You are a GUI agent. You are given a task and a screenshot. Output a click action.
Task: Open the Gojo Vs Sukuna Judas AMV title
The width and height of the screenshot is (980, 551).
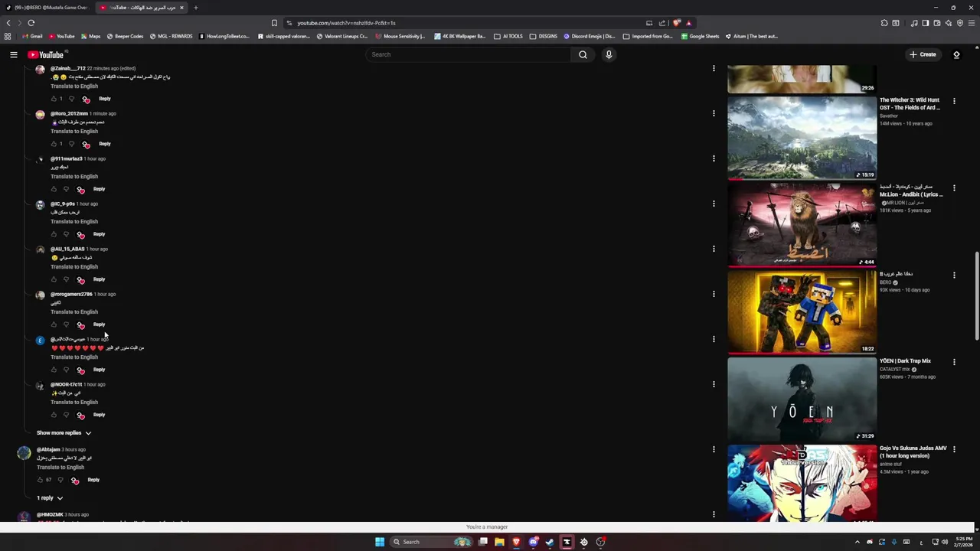click(913, 452)
